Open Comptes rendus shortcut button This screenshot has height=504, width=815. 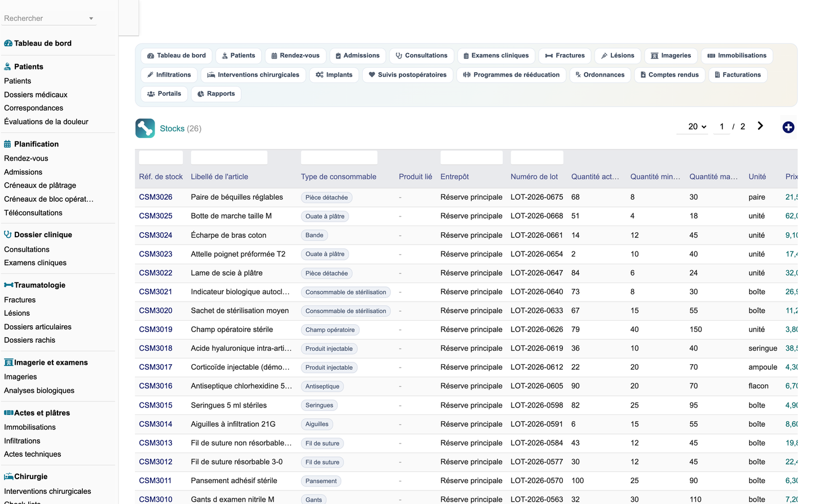[669, 75]
